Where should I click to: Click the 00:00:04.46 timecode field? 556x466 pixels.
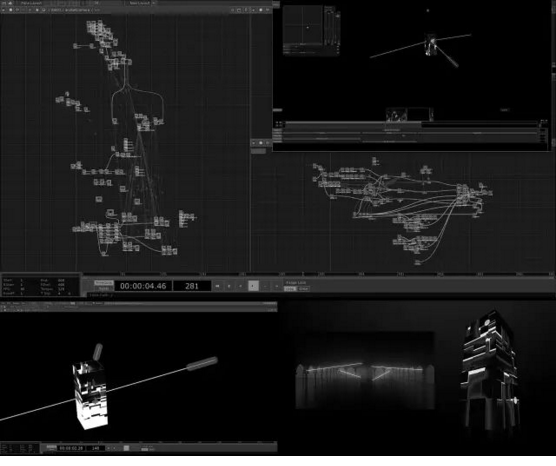(143, 286)
